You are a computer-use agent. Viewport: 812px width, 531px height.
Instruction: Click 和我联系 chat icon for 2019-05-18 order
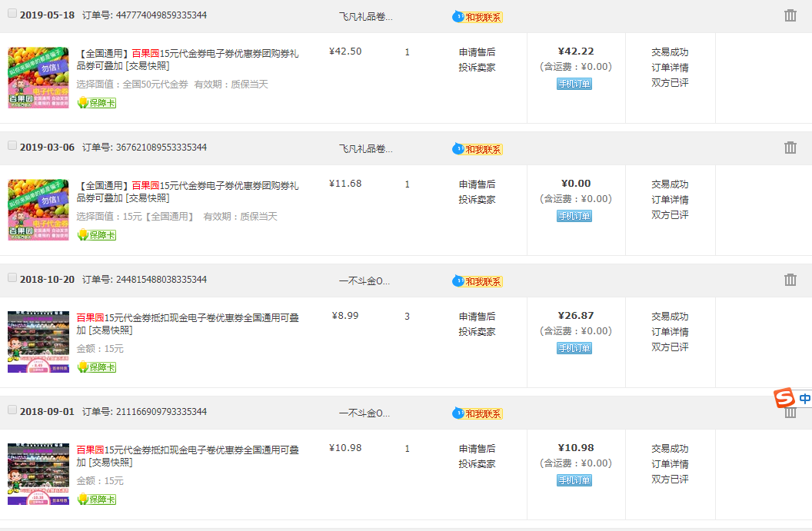coord(478,17)
